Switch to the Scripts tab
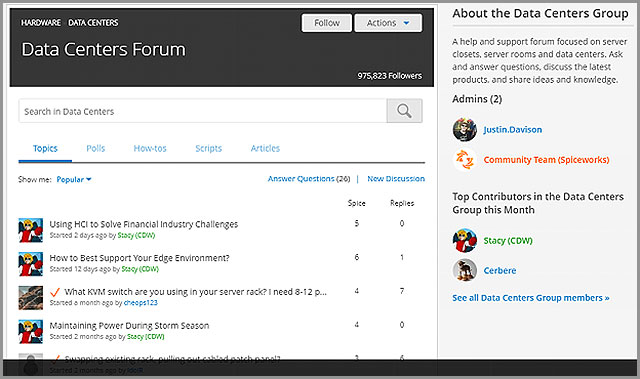Viewport: 640px width, 379px height. click(x=209, y=148)
